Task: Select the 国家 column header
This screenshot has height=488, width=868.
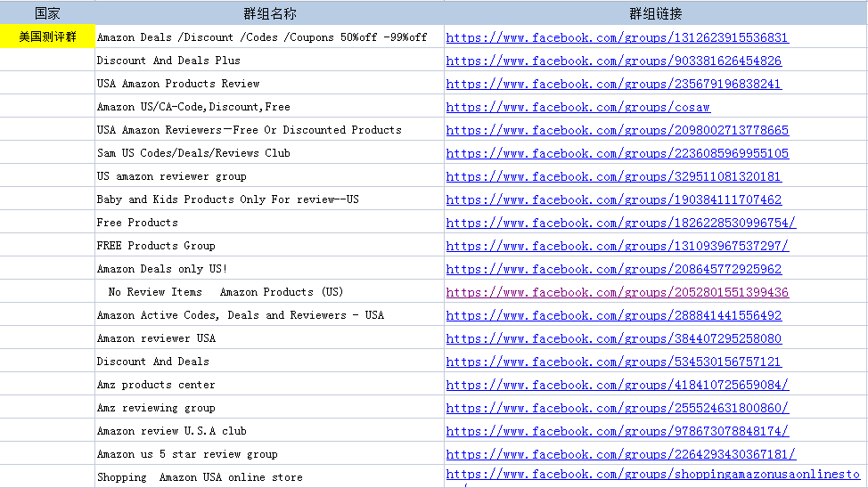Action: 47,13
